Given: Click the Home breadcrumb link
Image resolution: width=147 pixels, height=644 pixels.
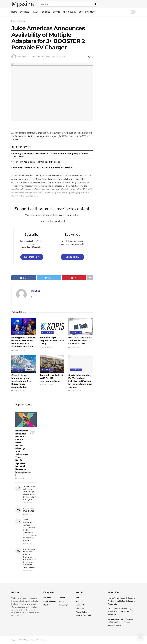Looking at the screenshot, I should click(x=13, y=21).
